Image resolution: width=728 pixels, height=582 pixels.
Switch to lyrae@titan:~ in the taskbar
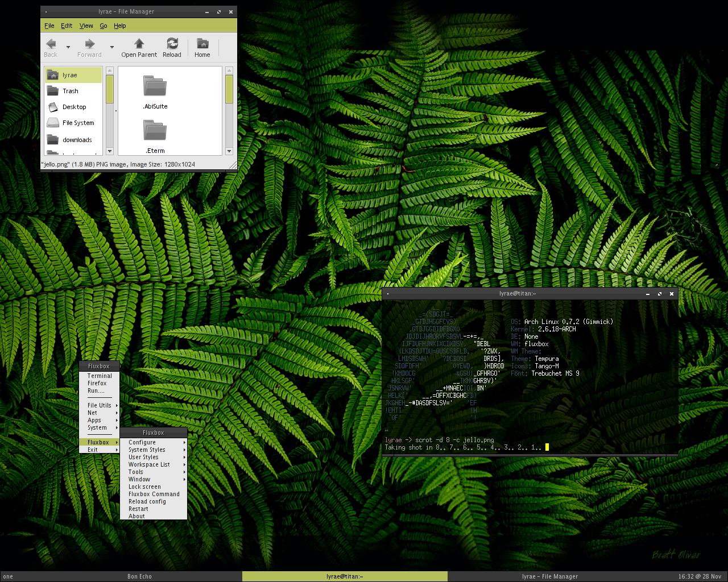click(x=345, y=576)
